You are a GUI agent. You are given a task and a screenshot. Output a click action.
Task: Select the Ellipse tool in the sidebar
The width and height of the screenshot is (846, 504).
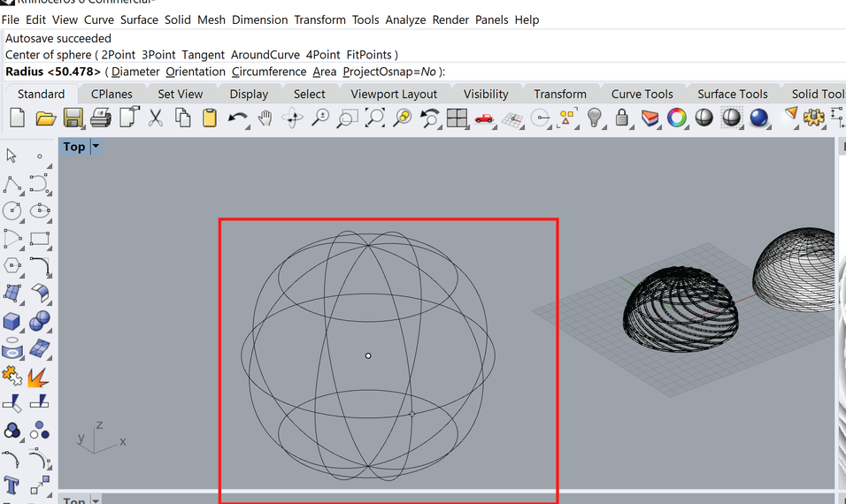(x=40, y=210)
